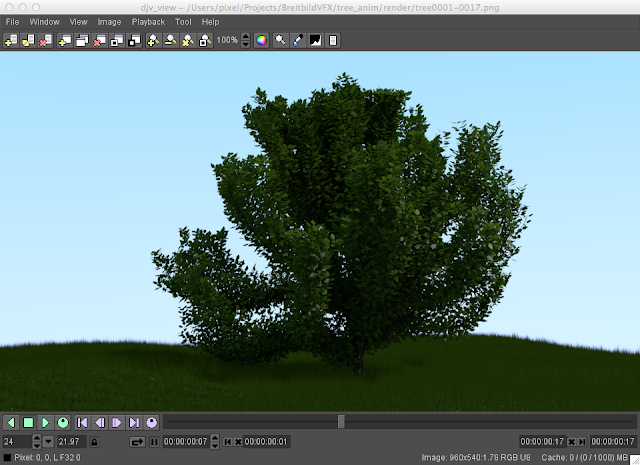Click the current frame field 00:00:00:07
Viewport: 640px width, 465px height.
186,442
